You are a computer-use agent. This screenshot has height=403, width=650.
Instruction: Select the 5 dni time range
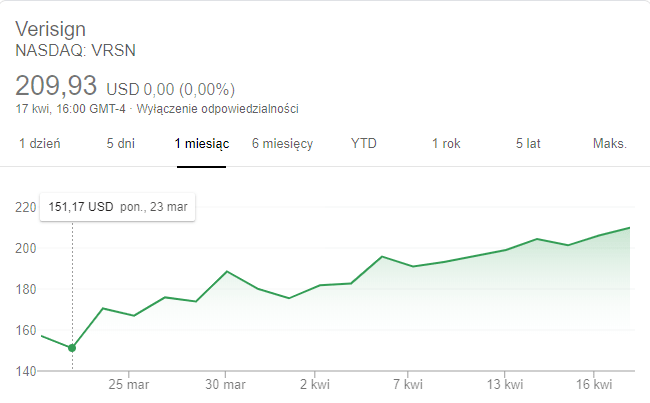tap(121, 144)
